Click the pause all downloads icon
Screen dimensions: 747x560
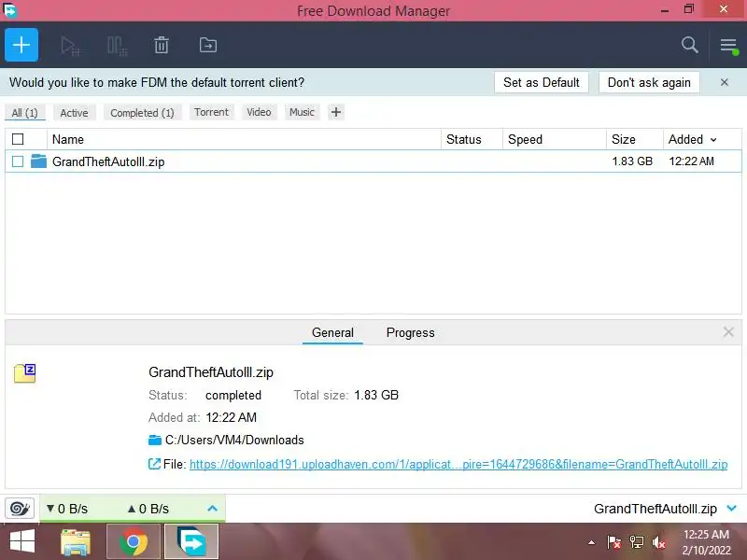(x=117, y=46)
